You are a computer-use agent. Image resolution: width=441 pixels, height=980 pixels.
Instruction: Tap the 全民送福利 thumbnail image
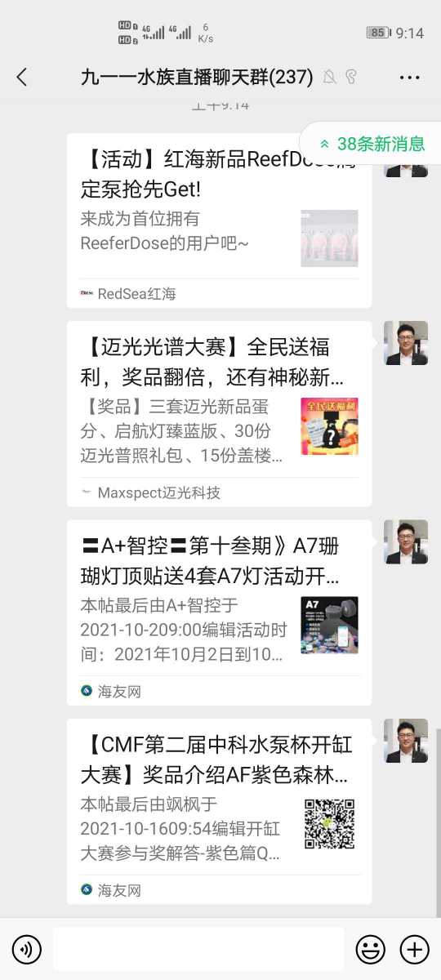coord(329,426)
